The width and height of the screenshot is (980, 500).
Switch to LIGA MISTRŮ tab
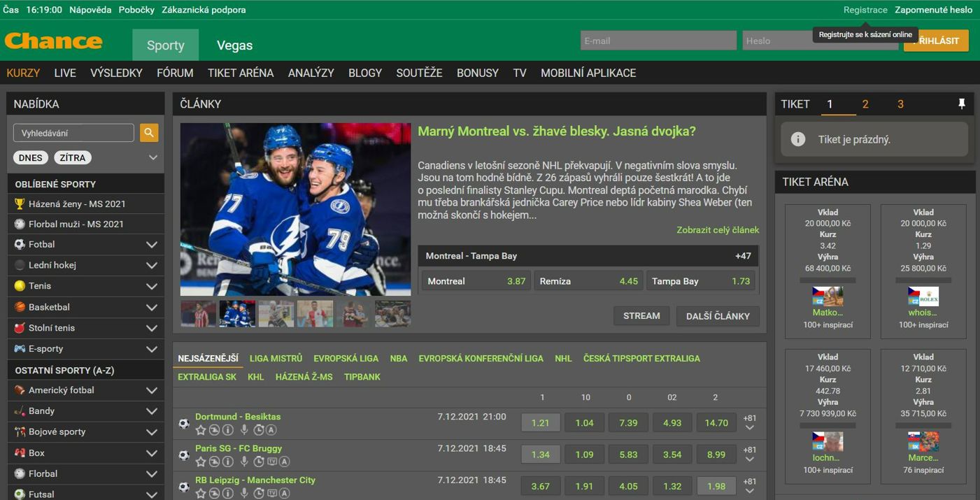coord(276,358)
